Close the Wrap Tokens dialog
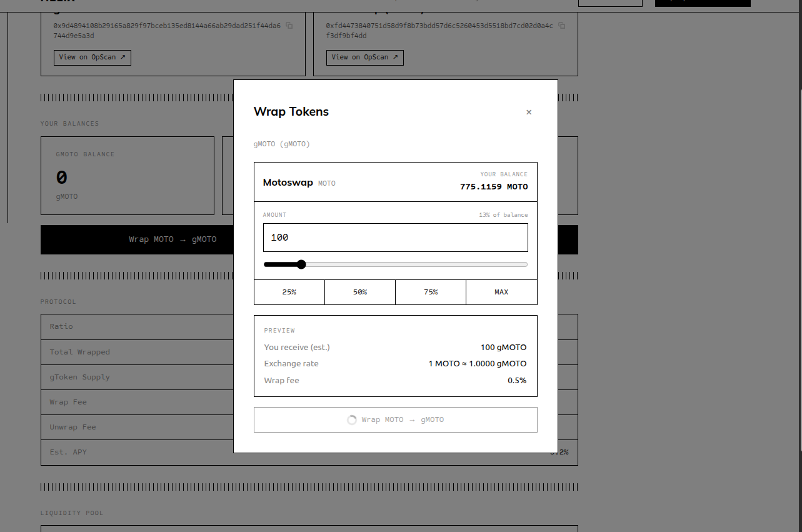The width and height of the screenshot is (802, 532). [529, 113]
